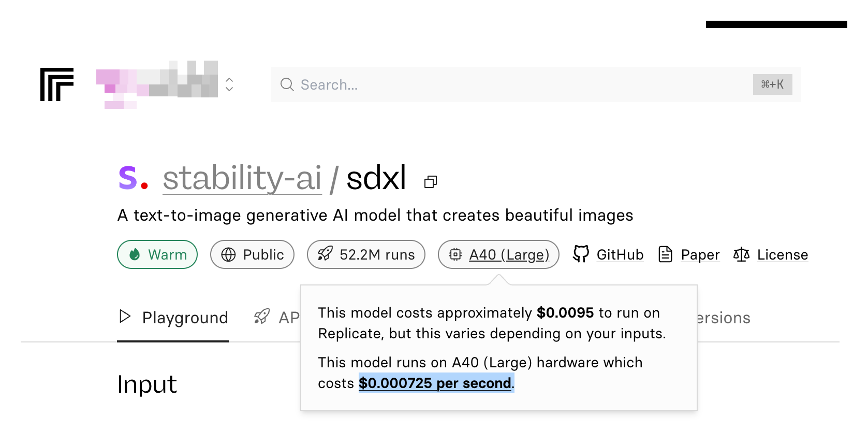Click the stability-ai avatar logo
The height and width of the screenshot is (444, 868).
click(133, 178)
